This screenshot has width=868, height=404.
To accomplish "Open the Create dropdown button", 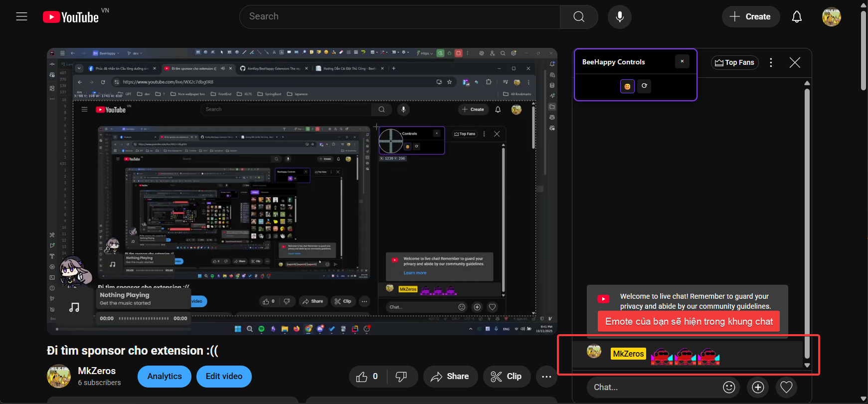I will click(x=750, y=17).
